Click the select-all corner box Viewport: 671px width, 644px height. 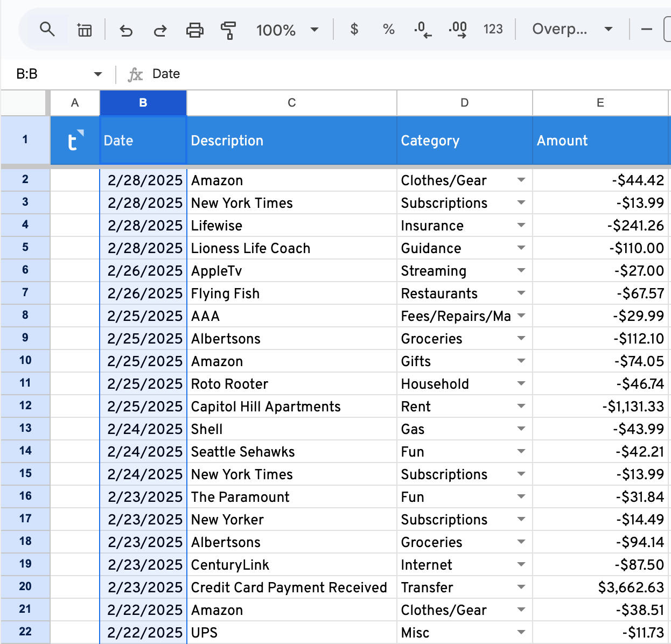pos(24,103)
